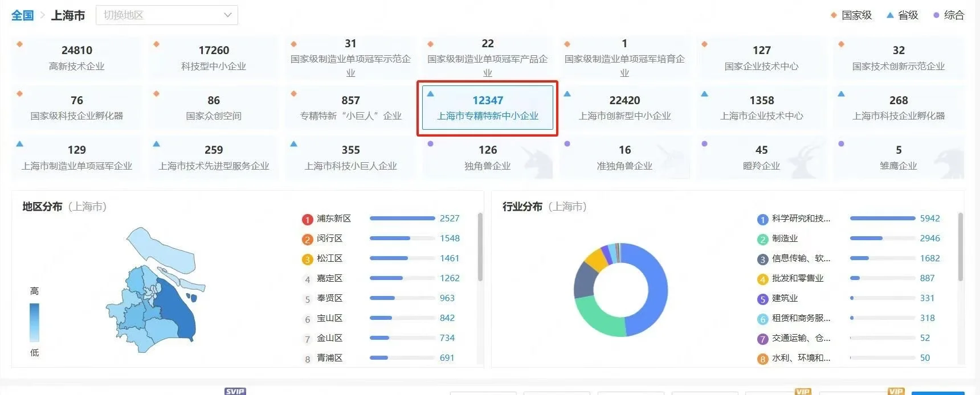Click 省级 triangle legend icon
Image resolution: width=980 pixels, height=395 pixels.
(x=890, y=15)
